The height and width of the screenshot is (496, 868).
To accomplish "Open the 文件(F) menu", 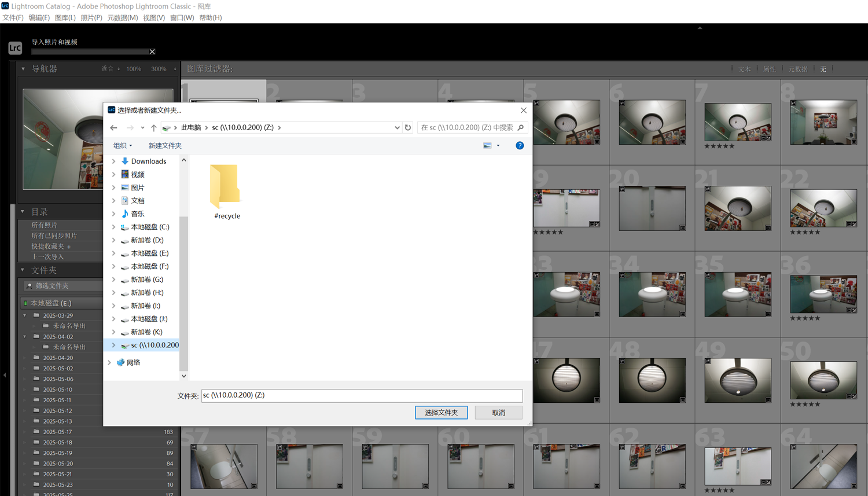I will pos(13,18).
